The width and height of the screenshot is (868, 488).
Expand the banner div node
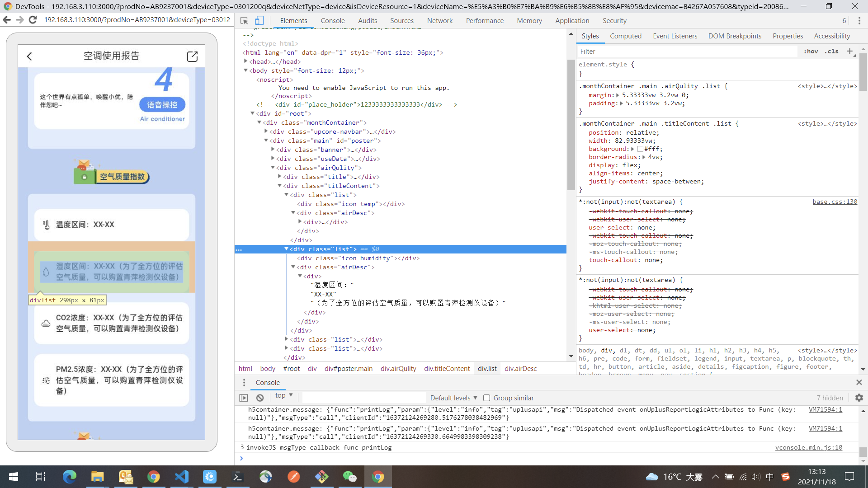(273, 150)
